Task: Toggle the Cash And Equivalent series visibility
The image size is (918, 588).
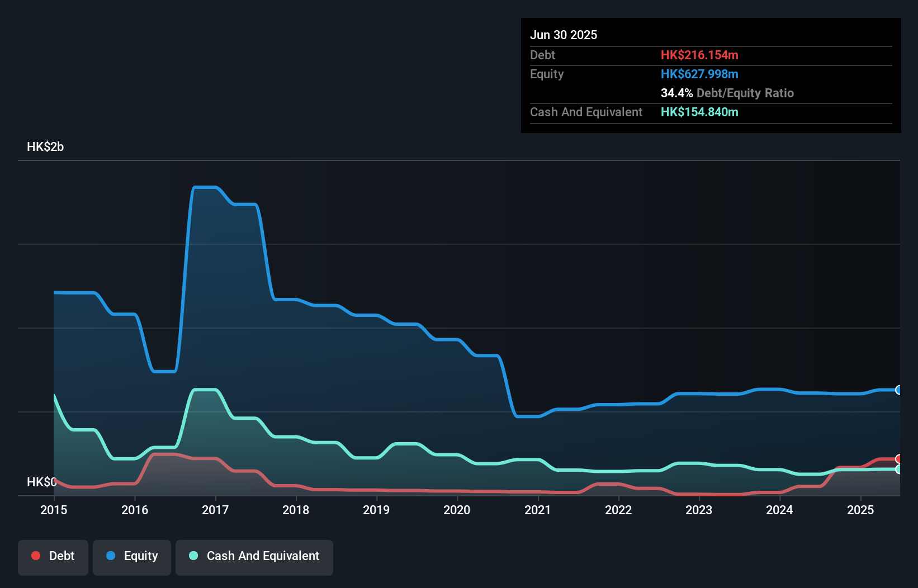Action: coord(254,556)
